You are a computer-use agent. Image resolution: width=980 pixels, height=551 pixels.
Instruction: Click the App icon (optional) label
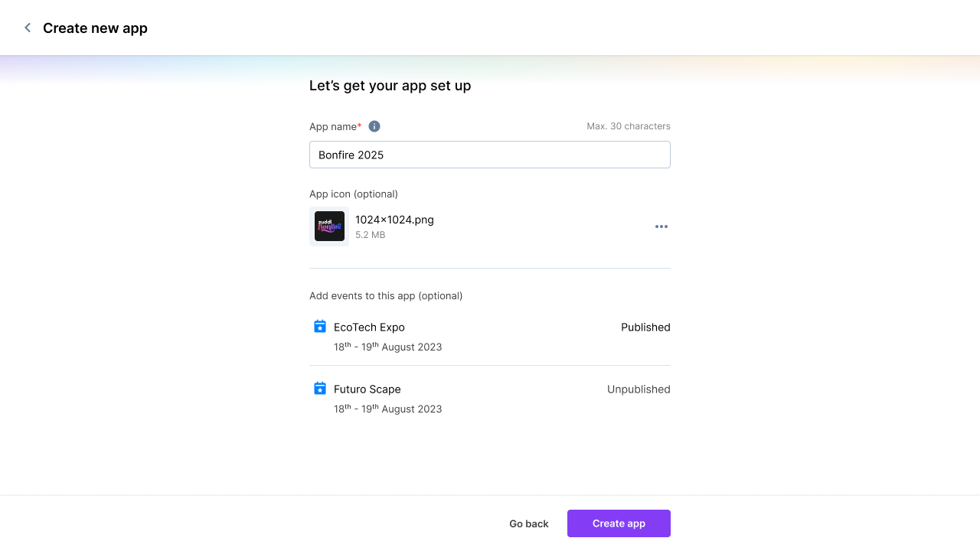[354, 194]
